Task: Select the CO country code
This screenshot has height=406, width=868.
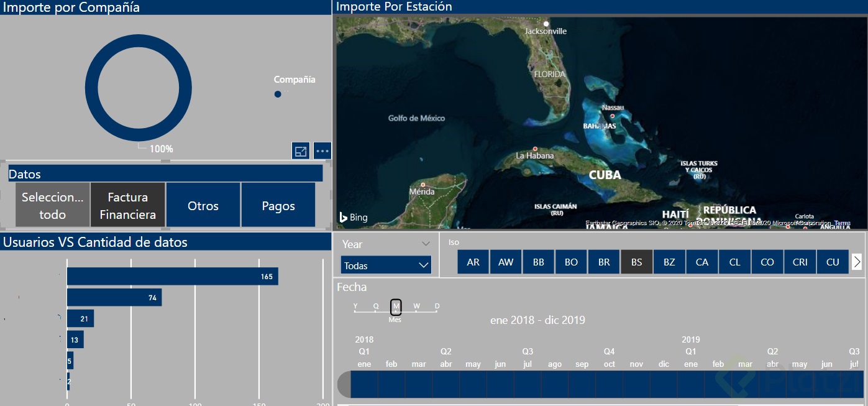Action: [x=767, y=262]
